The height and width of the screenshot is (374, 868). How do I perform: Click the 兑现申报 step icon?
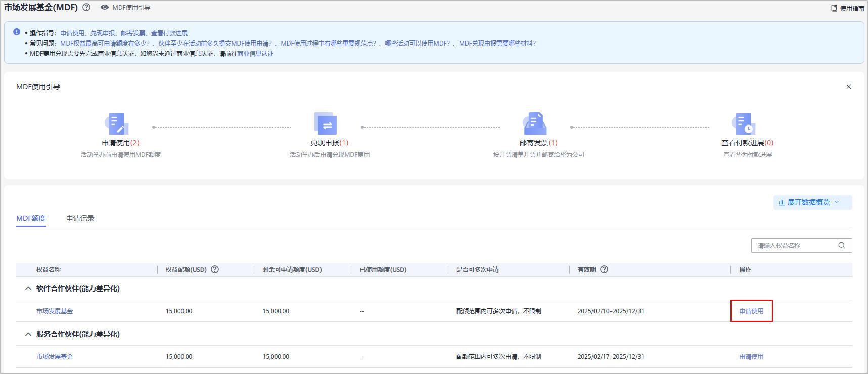[326, 124]
